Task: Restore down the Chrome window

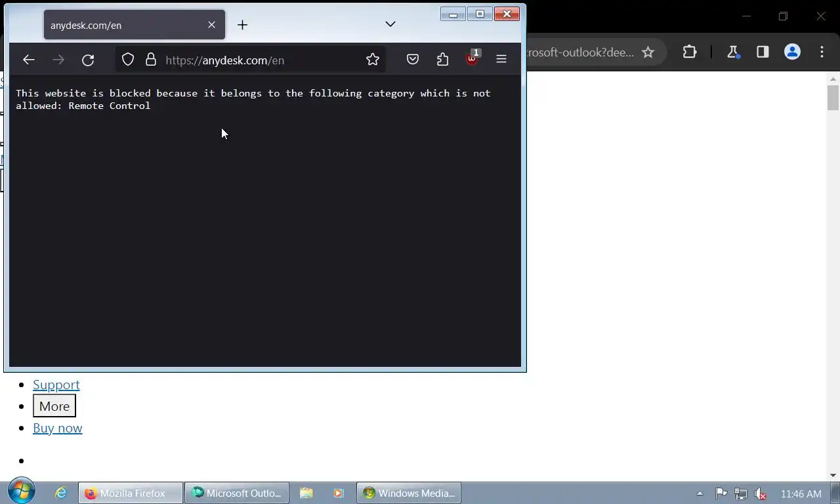Action: pos(783,16)
